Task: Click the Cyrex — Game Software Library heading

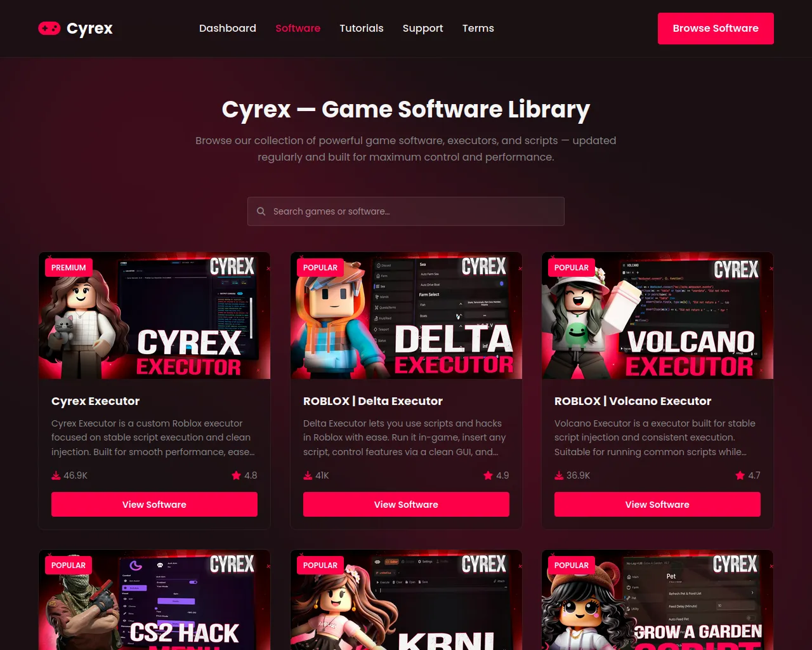Action: tap(406, 110)
